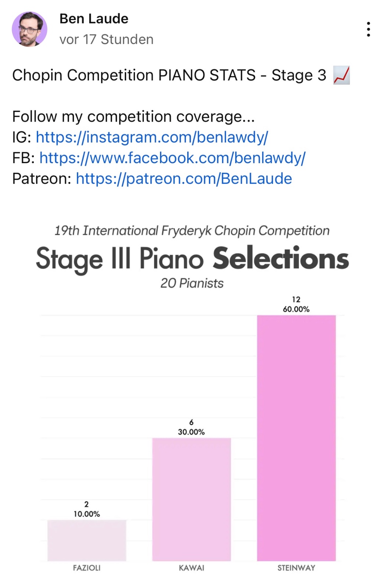
Task: Click the 10.00% value label
Action: coord(86,514)
